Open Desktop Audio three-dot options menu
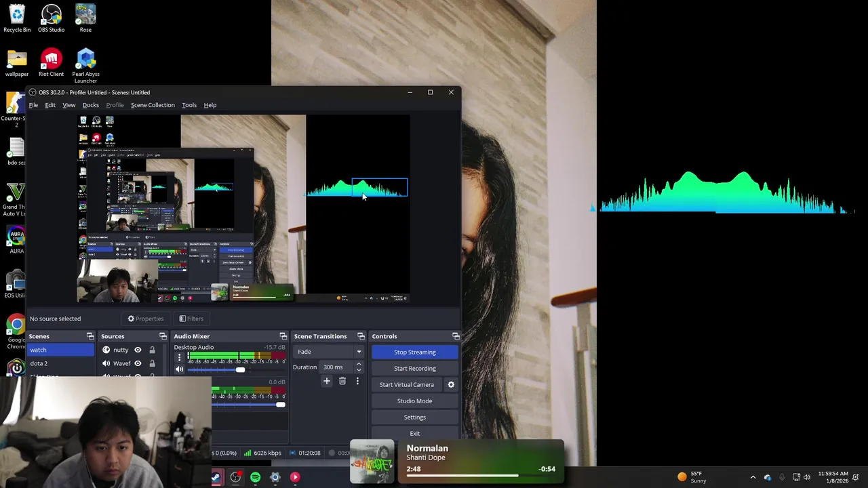Image resolution: width=868 pixels, height=488 pixels. point(179,357)
